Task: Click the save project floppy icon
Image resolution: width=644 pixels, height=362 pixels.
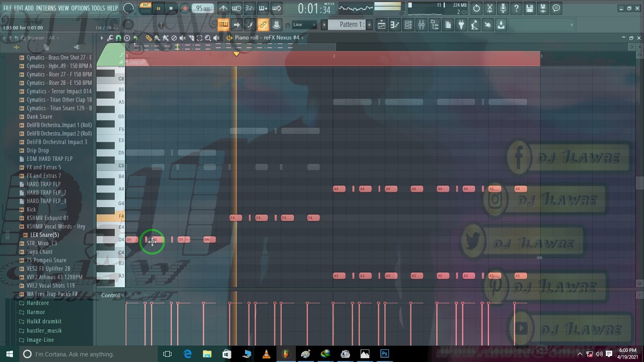Action: click(x=530, y=9)
